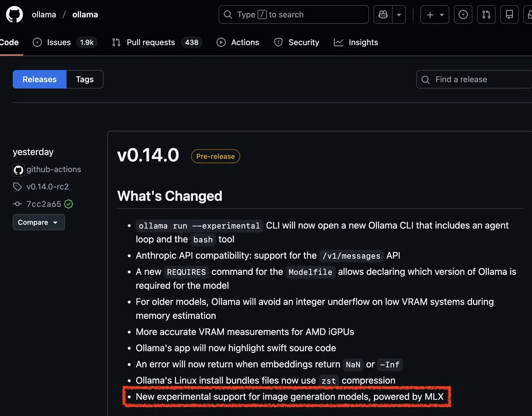Screen dimensions: 532x416
Task: Open the github-actions author link
Action: pos(54,169)
